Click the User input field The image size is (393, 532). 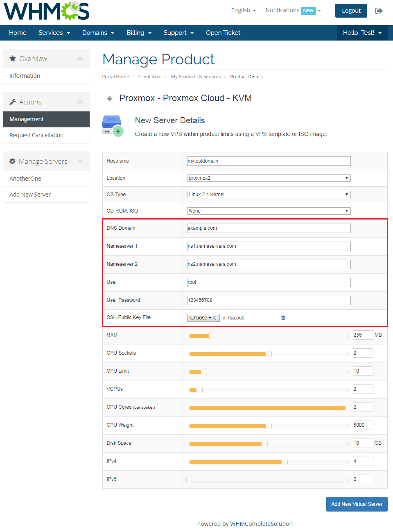(269, 282)
